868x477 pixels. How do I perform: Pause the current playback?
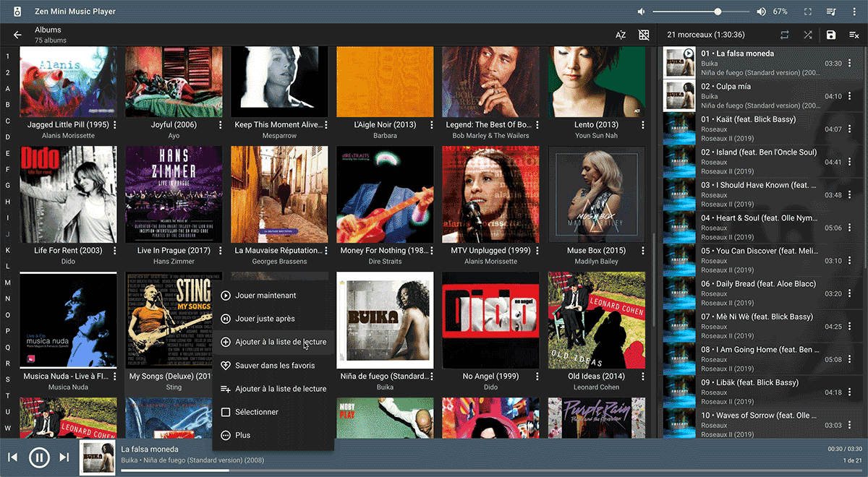[x=38, y=457]
